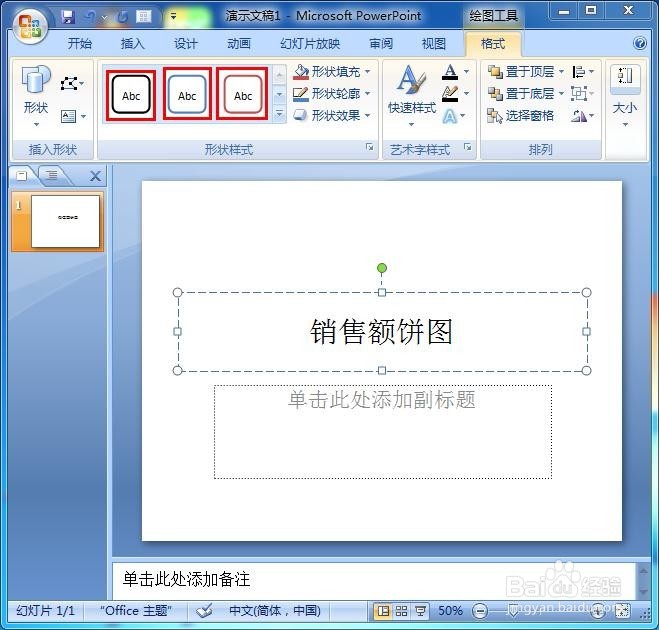Open the Rotate objects menu icon
This screenshot has width=659, height=630.
tap(583, 116)
